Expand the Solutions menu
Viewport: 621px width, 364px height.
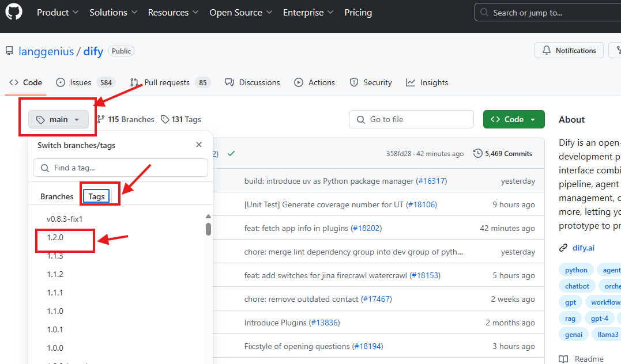tap(113, 13)
